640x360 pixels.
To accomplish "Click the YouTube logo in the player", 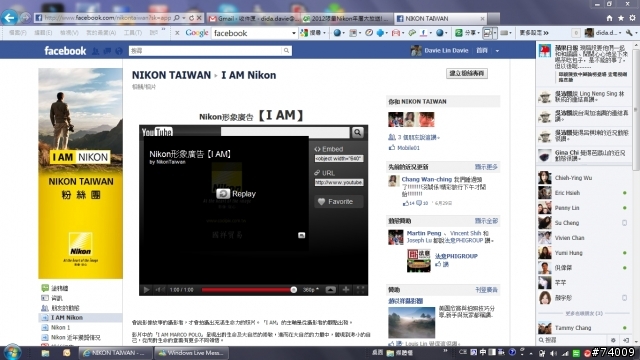I will tap(157, 132).
